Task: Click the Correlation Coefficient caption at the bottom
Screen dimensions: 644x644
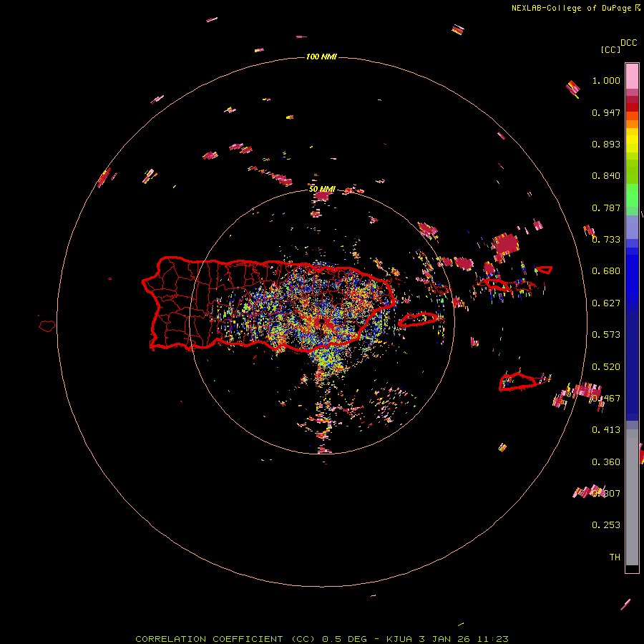Action: coord(321,639)
